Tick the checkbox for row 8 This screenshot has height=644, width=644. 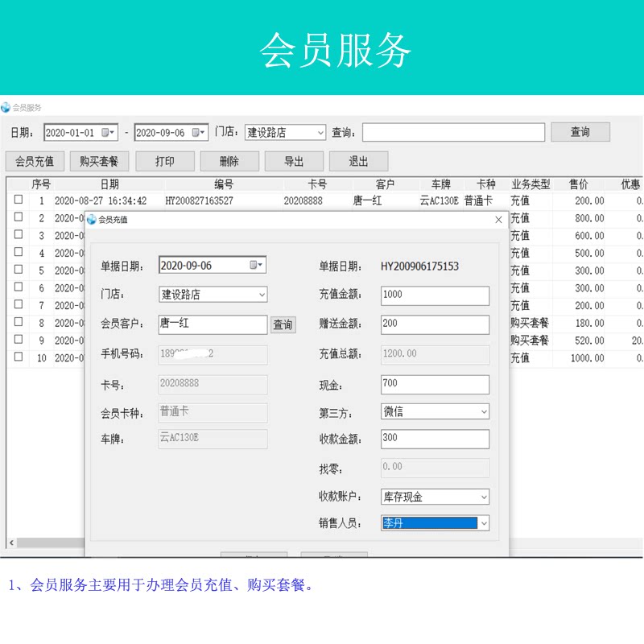[19, 321]
